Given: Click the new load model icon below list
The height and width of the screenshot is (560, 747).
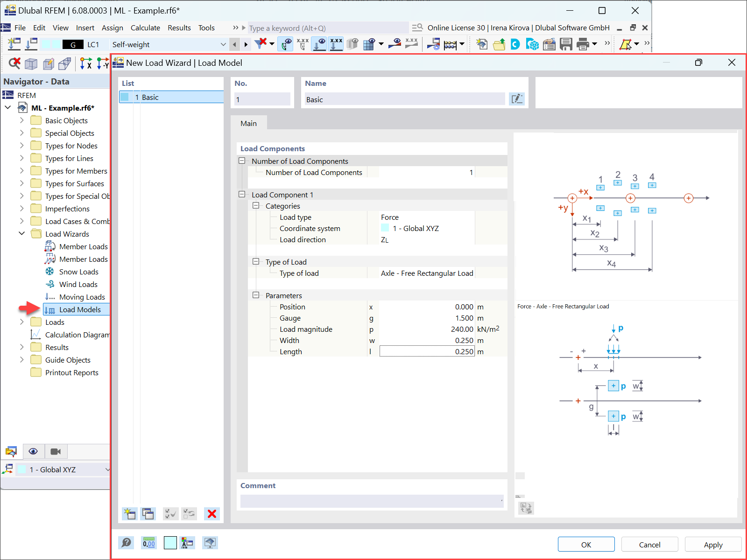Looking at the screenshot, I should click(x=129, y=514).
